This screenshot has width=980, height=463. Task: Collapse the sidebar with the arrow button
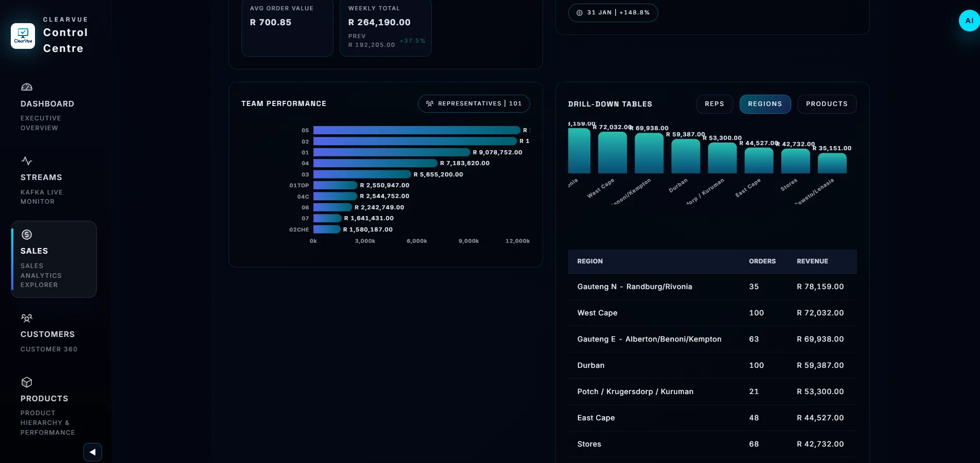(x=93, y=452)
